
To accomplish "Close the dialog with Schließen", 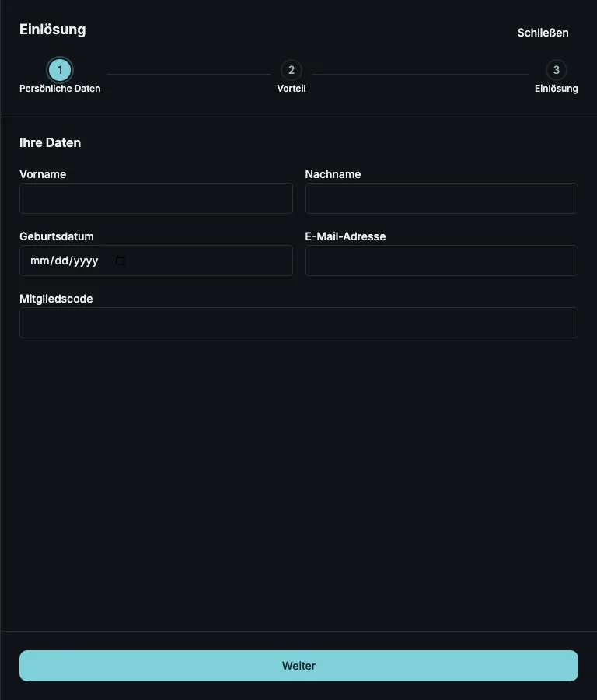I will (543, 33).
